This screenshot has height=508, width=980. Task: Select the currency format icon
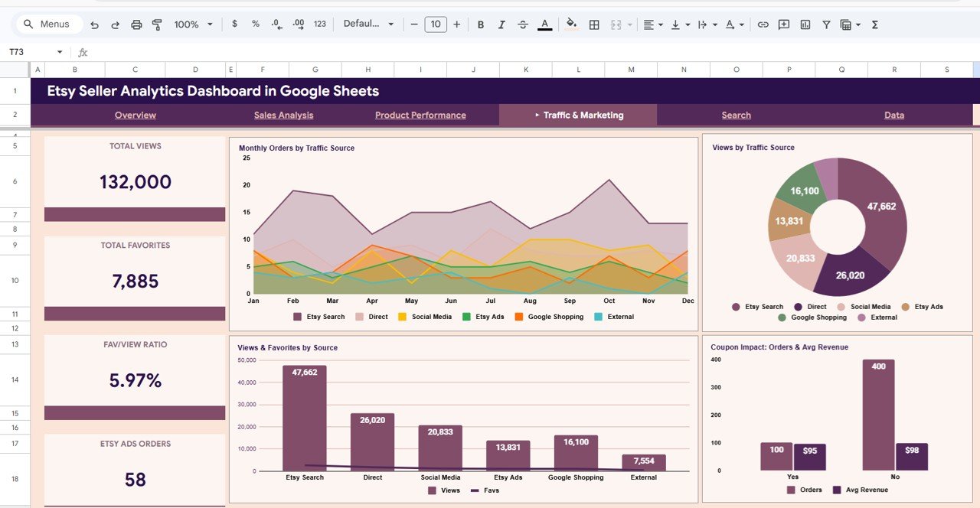click(x=234, y=24)
